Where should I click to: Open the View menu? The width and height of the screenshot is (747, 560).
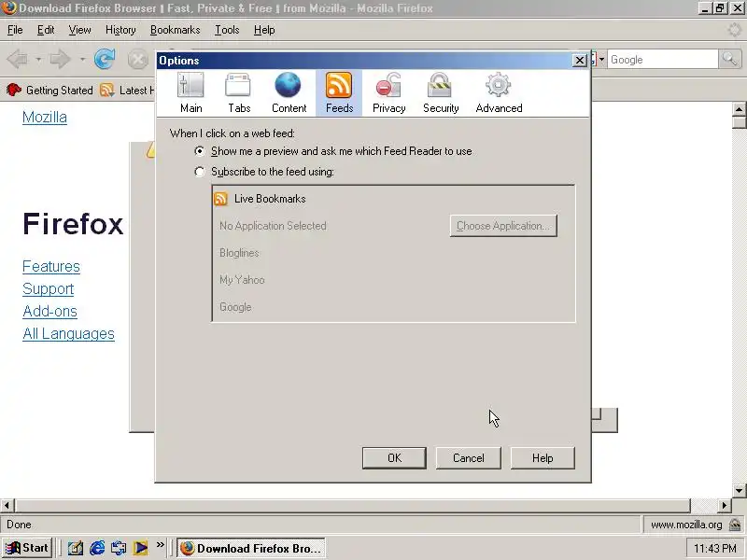(79, 30)
